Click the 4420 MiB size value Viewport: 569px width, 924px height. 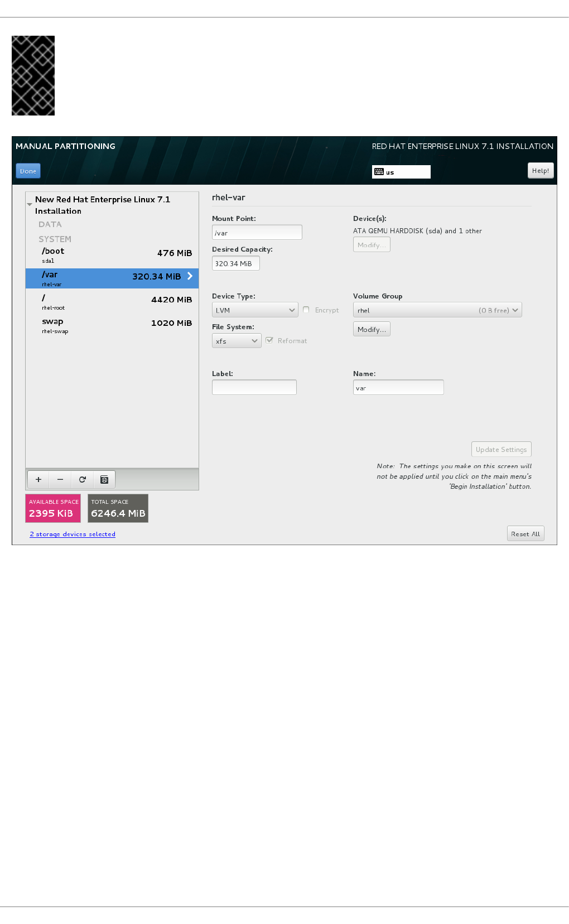pyautogui.click(x=171, y=300)
